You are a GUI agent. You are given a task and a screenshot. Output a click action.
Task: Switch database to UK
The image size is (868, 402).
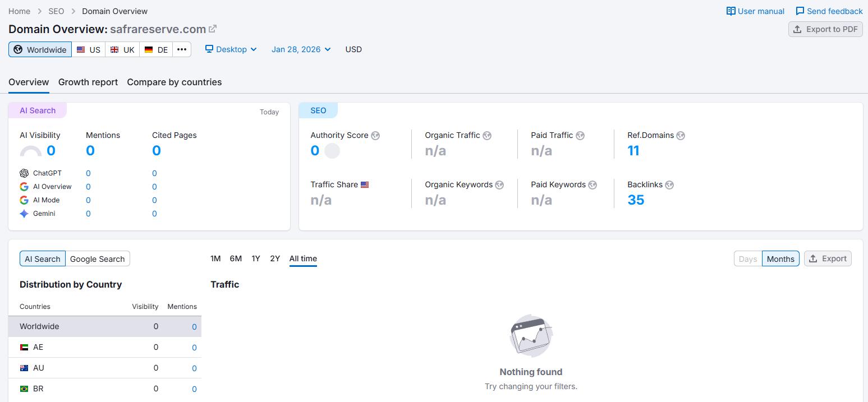coord(122,49)
